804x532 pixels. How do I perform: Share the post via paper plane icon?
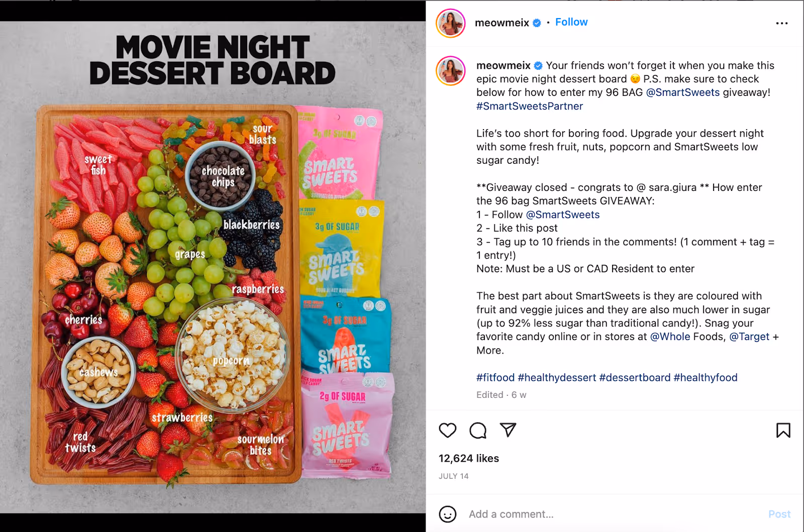(x=508, y=430)
